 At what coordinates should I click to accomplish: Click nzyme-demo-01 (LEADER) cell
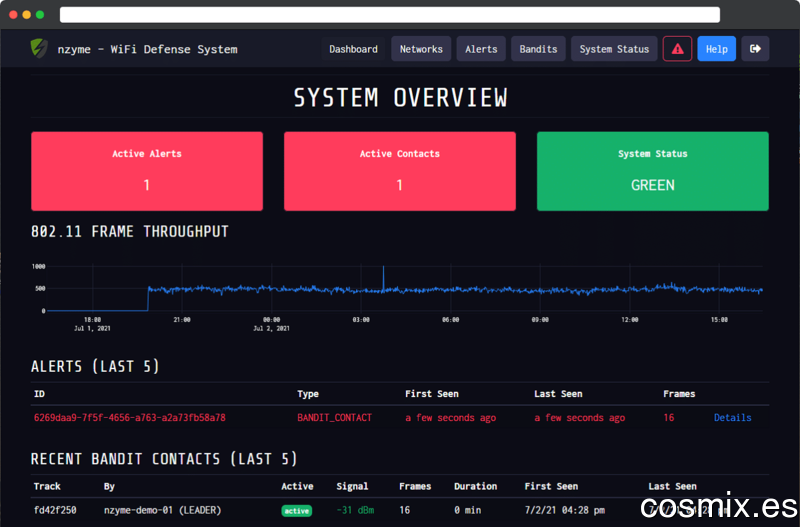point(162,510)
